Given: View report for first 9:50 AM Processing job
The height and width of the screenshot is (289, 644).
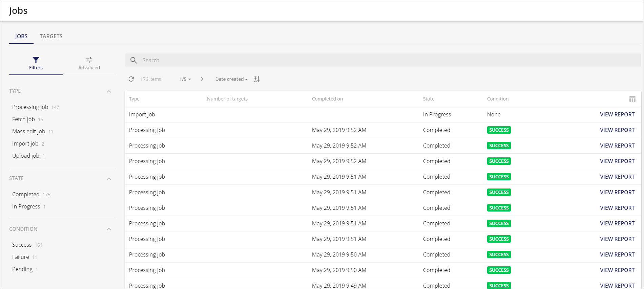Looking at the screenshot, I should coord(617,254).
